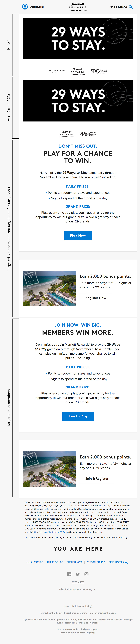Screen dimensions: 140x644
Task: Open Preferences in the footer menu
Action: coord(75,562)
